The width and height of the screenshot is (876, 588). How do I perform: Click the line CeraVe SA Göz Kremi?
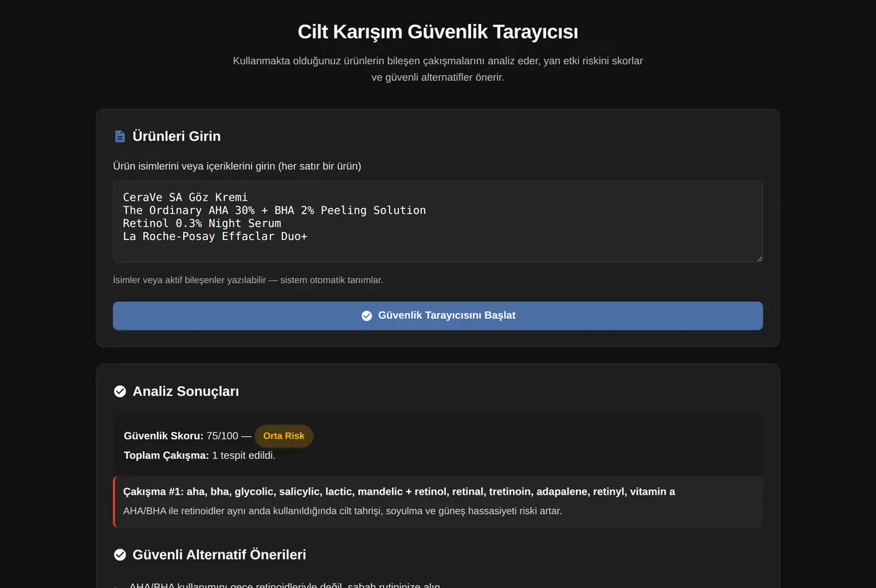click(x=185, y=197)
